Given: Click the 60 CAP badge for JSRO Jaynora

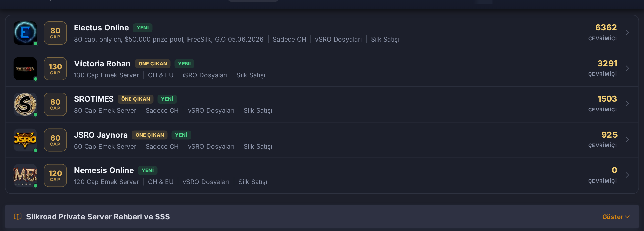Looking at the screenshot, I should pyautogui.click(x=55, y=140).
